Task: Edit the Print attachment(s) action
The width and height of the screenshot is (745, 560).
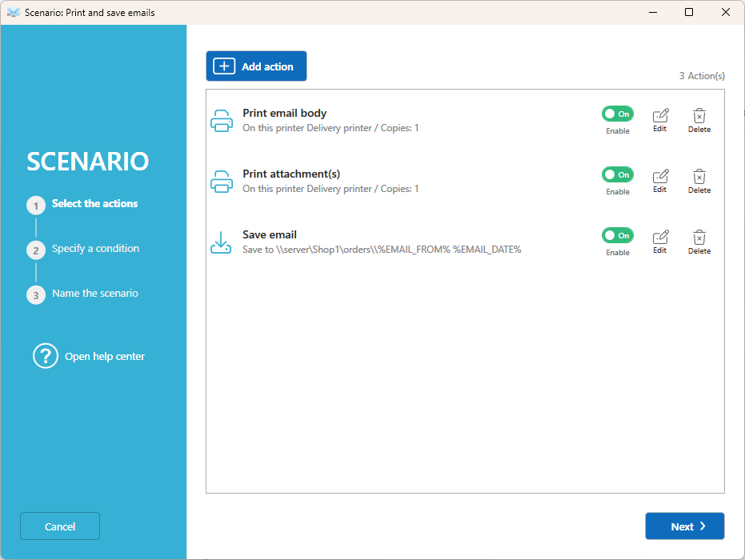Action: (x=660, y=182)
